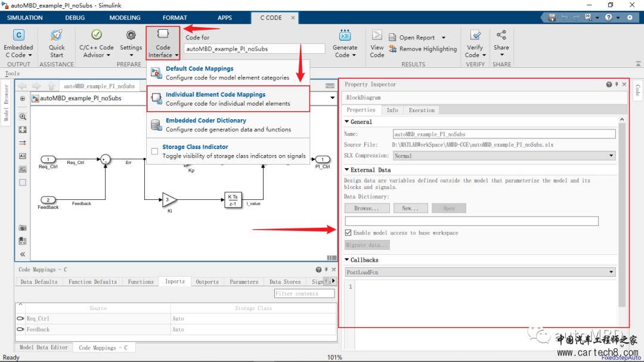Fit the diagram to view

click(23, 130)
